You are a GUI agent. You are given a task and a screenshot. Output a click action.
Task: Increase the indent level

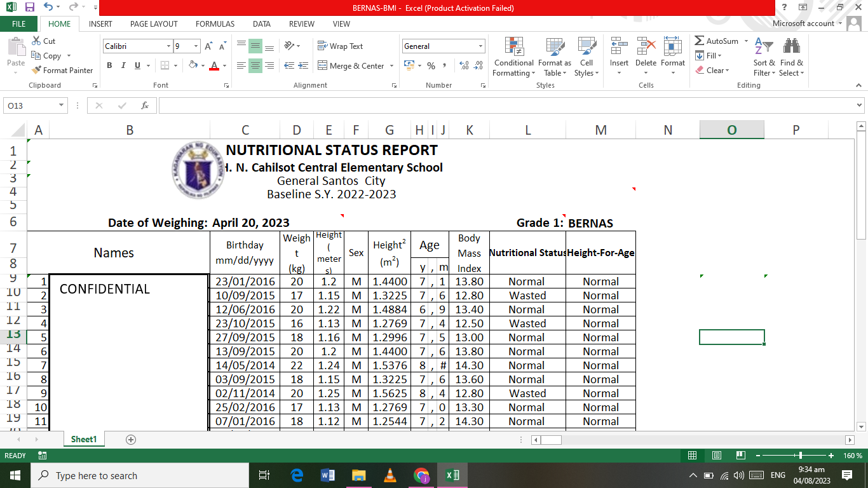(303, 65)
